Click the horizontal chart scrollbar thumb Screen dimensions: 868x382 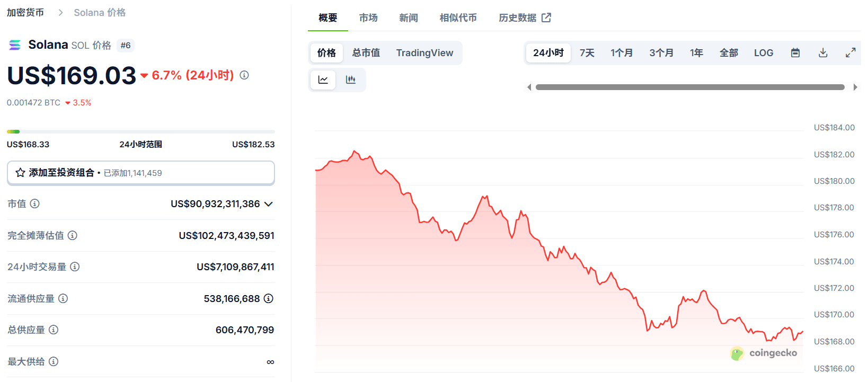(x=690, y=87)
